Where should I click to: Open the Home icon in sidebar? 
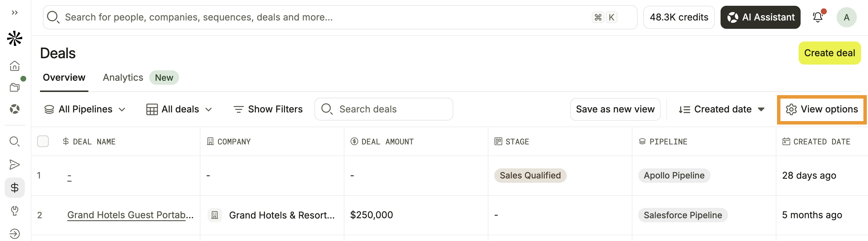(x=14, y=66)
